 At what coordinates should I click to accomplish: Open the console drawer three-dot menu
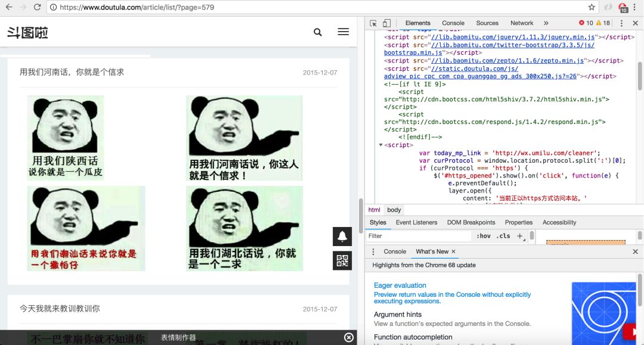click(373, 251)
